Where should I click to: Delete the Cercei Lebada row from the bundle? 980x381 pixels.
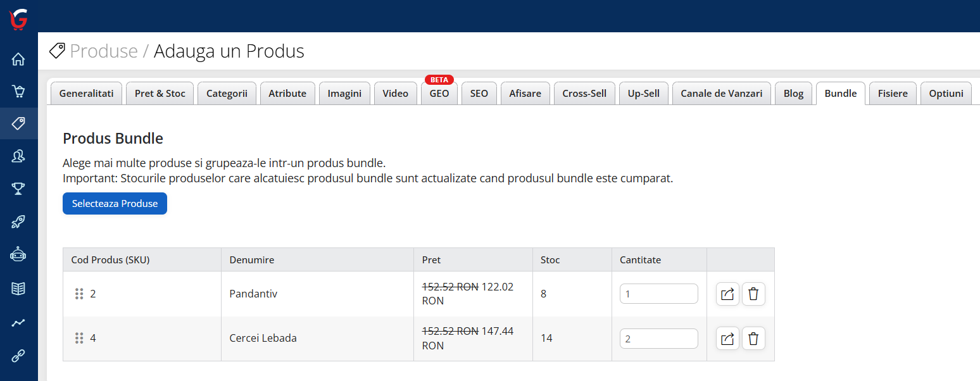[x=753, y=339]
